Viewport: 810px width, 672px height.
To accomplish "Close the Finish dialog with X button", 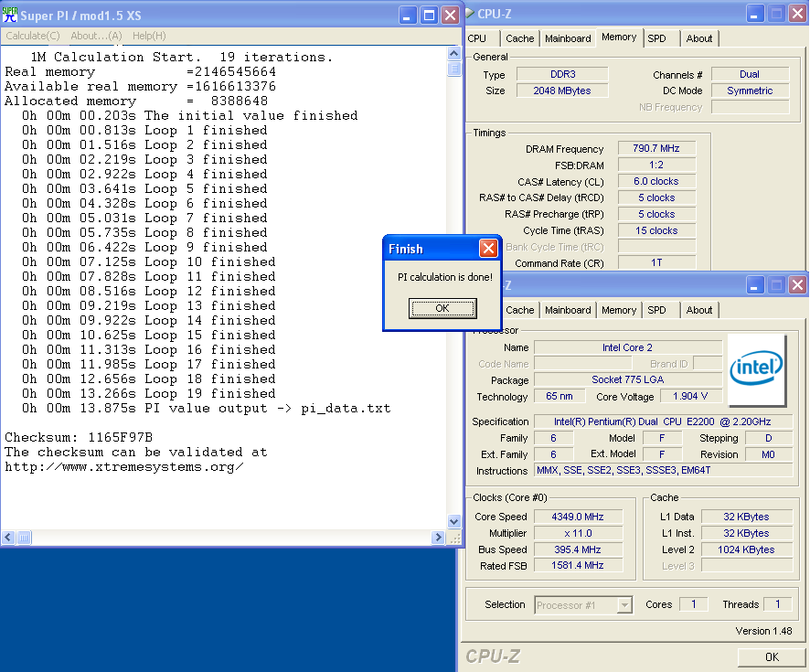I will click(x=488, y=249).
